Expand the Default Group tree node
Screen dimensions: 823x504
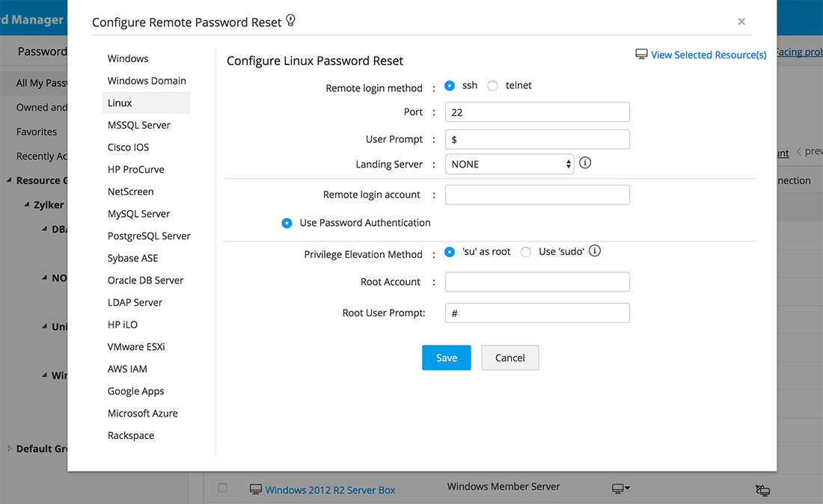click(x=10, y=449)
